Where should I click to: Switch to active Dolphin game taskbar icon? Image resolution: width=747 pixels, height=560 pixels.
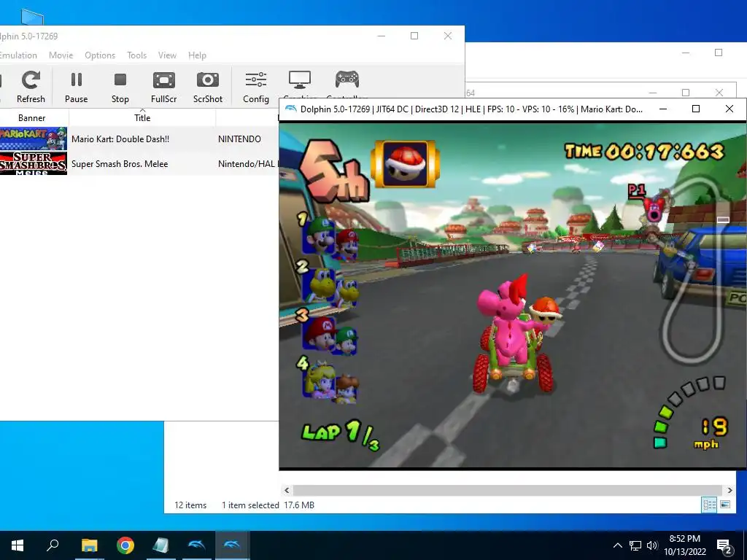[x=232, y=545]
